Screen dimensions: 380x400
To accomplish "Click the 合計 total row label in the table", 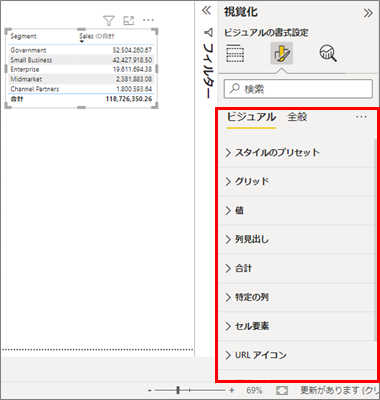I will tap(17, 99).
